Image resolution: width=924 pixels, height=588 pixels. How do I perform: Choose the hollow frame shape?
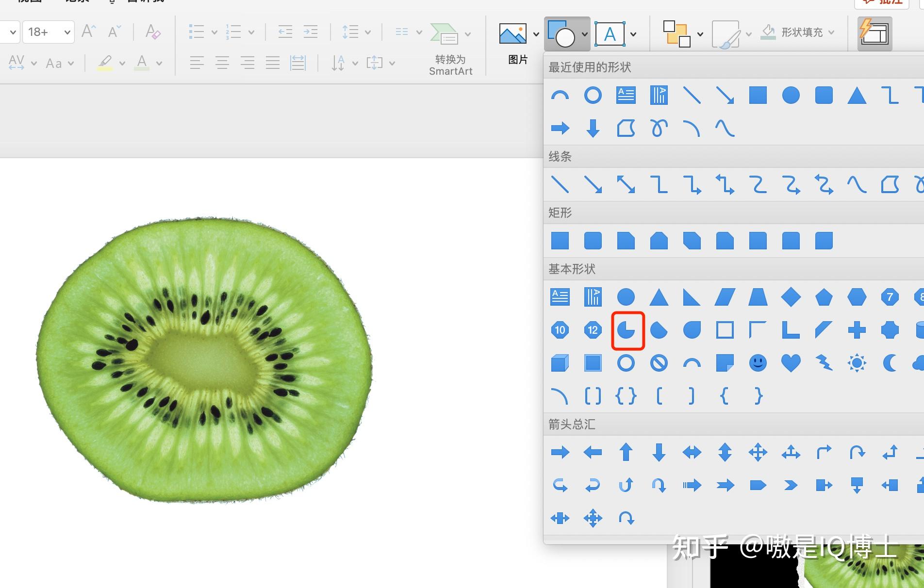[725, 330]
